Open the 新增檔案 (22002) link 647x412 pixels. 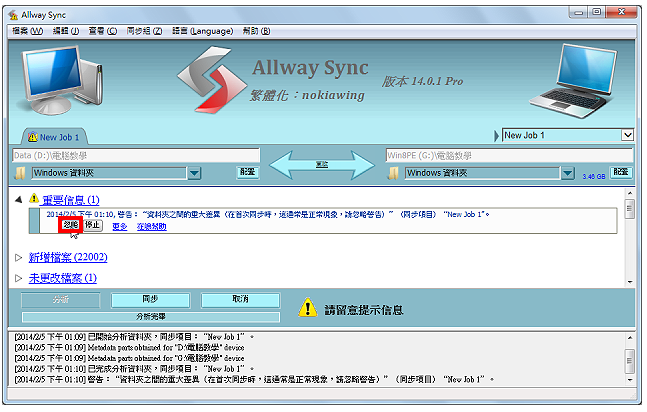68,258
